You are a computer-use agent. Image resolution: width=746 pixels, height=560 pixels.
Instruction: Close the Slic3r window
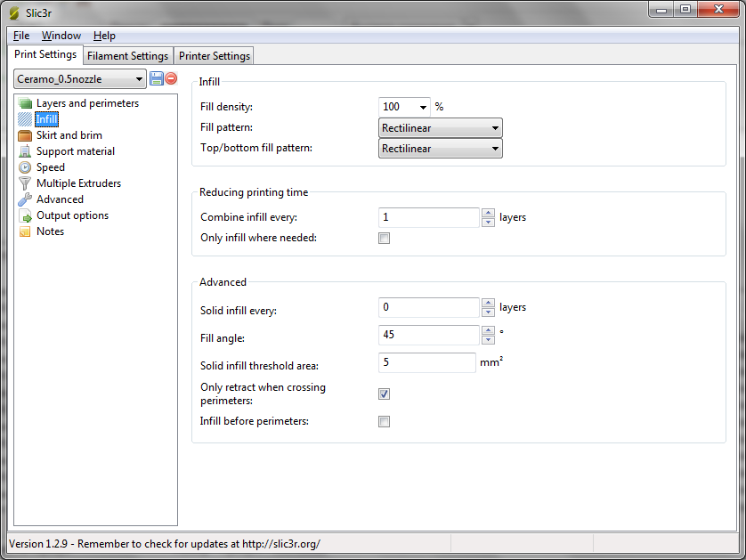tap(718, 10)
